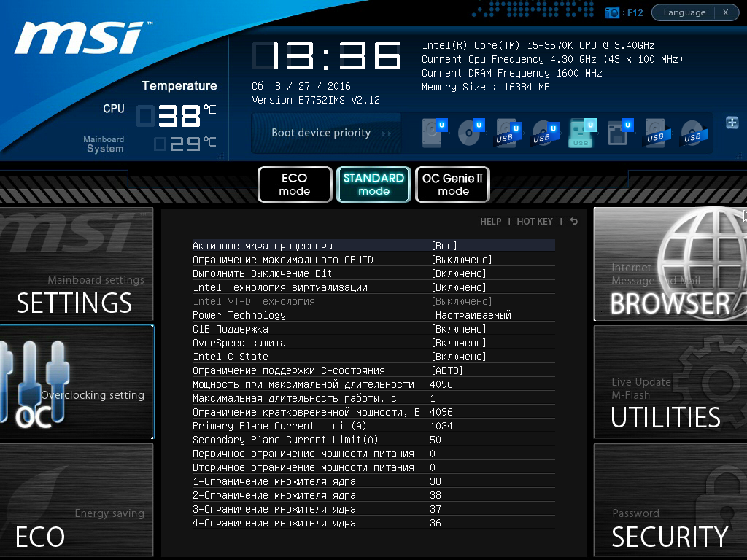Viewport: 747px width, 560px height.
Task: Edit Мощность при максимальной длительности value 4096
Action: [441, 384]
